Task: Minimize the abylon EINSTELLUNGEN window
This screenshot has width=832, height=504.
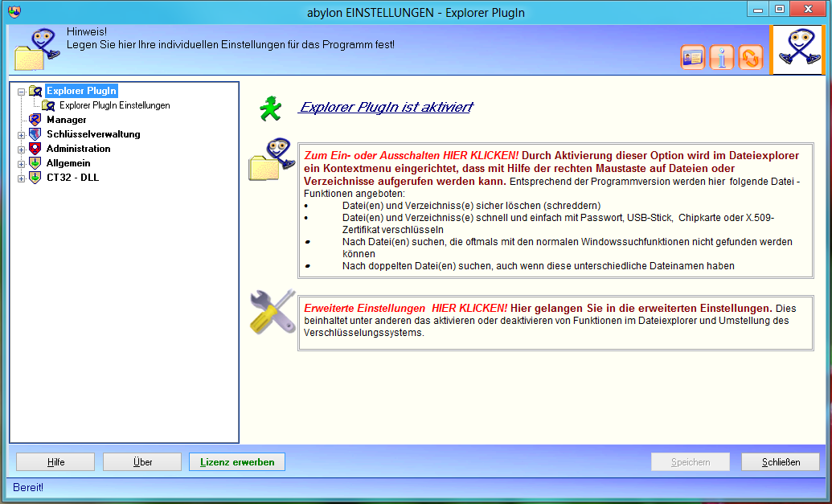Action: 758,9
